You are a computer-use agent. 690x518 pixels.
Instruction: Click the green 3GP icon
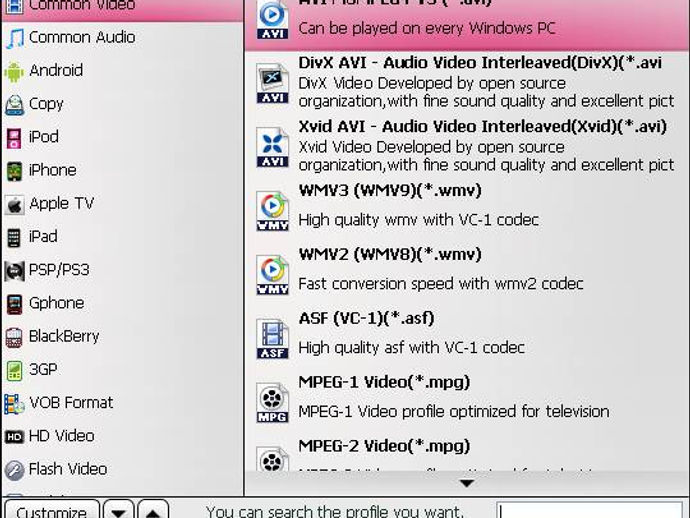click(x=14, y=371)
